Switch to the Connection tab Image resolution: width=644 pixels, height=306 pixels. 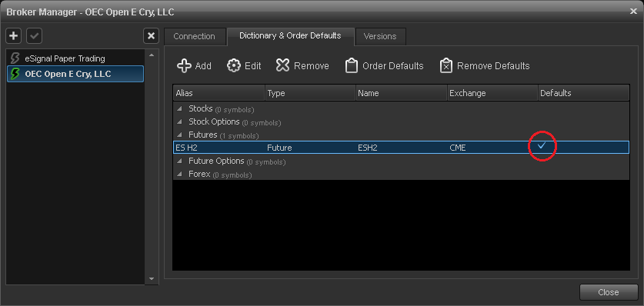point(194,36)
